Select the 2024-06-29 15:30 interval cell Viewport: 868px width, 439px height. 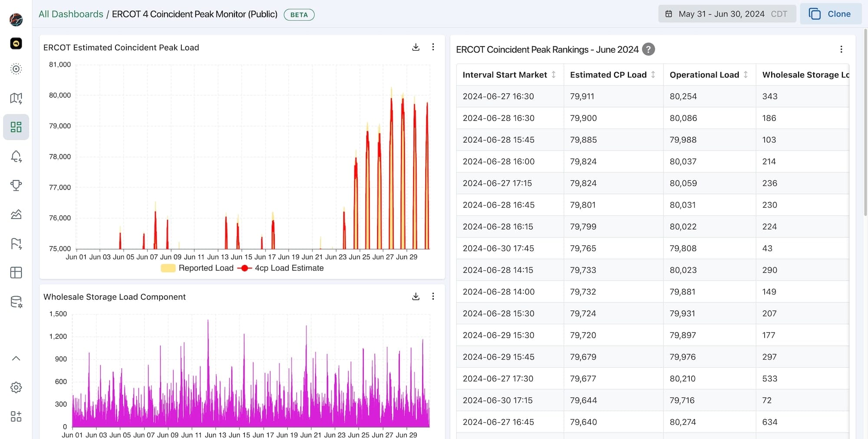click(x=510, y=335)
